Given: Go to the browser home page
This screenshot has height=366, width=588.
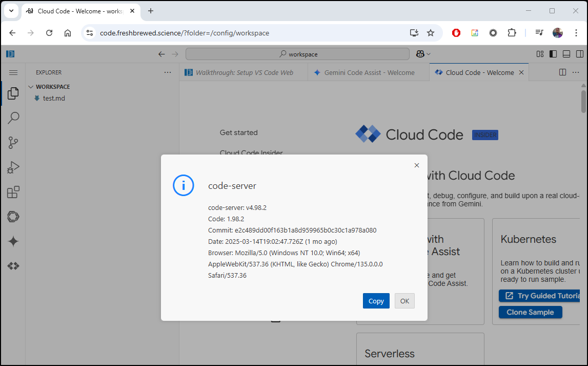Looking at the screenshot, I should pyautogui.click(x=68, y=33).
